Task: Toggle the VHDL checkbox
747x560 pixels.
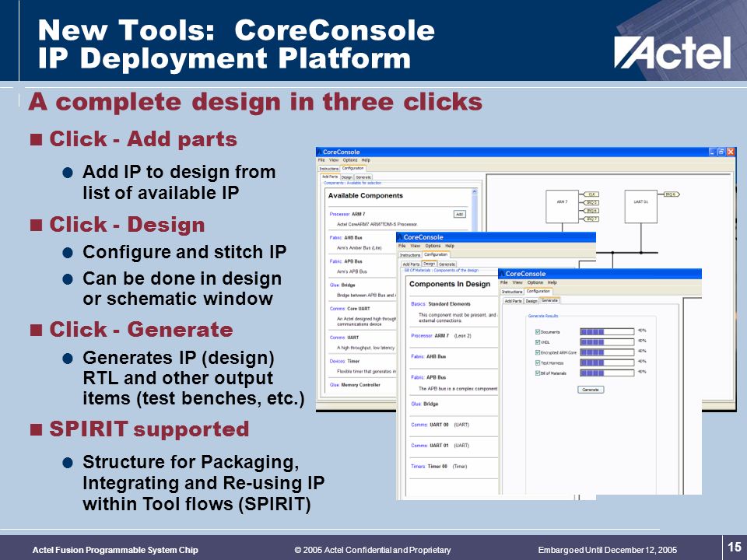Action: [538, 342]
